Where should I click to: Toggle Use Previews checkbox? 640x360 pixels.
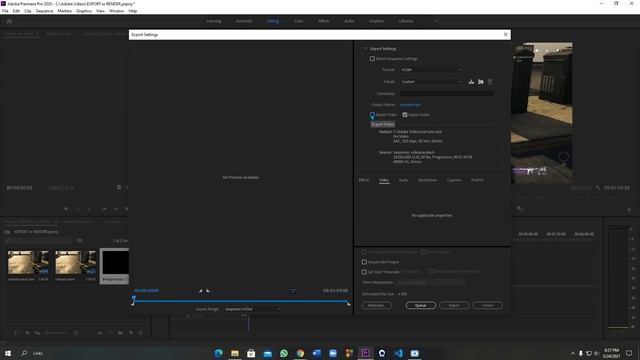coord(424,252)
